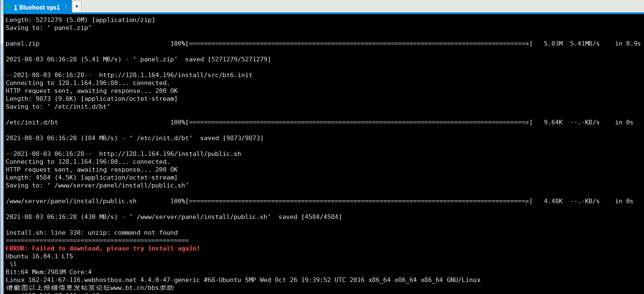Click the public.sh 100% progress bar
The width and height of the screenshot is (644, 294).
(x=351, y=201)
